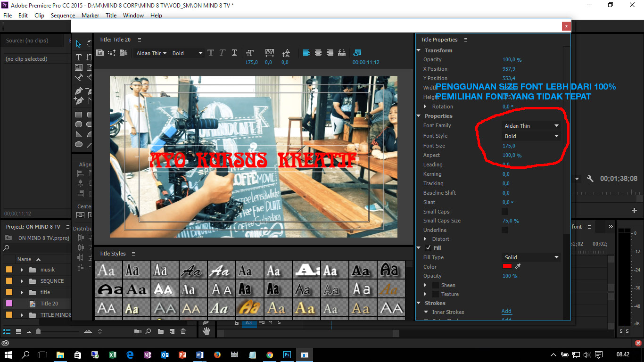This screenshot has height=362, width=644.
Task: Expand the Sheen property under Fill
Action: [425, 285]
